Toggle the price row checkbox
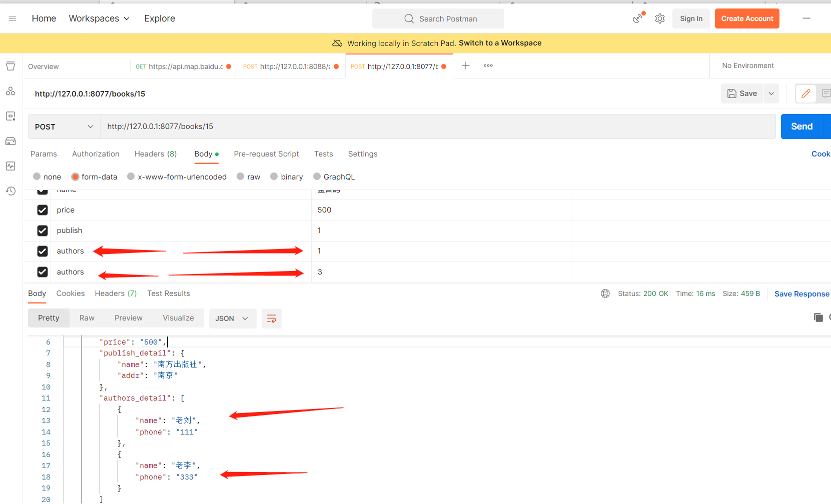831x504 pixels. (x=43, y=210)
